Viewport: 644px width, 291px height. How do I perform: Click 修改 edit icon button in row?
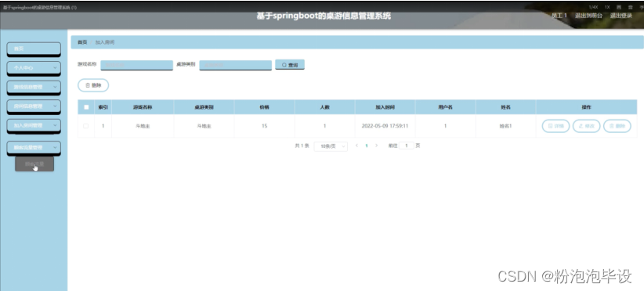[x=587, y=126]
